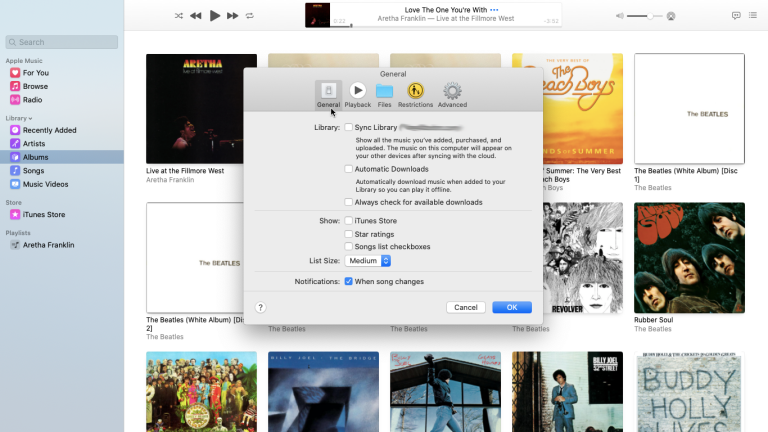Click the help question mark button
The height and width of the screenshot is (432, 768).
[x=261, y=308]
